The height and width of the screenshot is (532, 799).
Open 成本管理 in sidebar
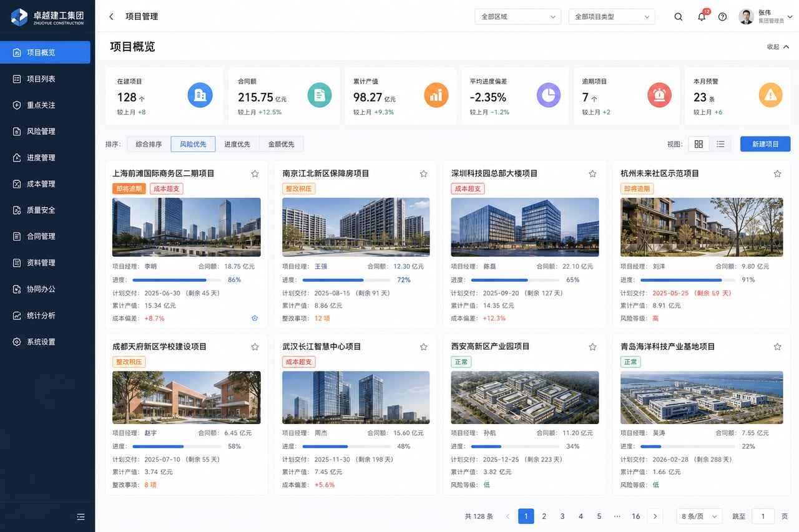(45, 184)
